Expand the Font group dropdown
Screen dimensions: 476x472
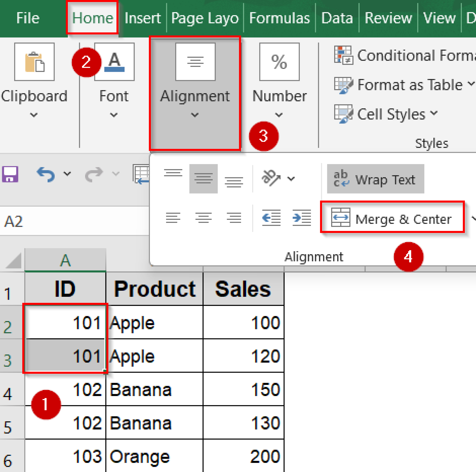click(114, 115)
